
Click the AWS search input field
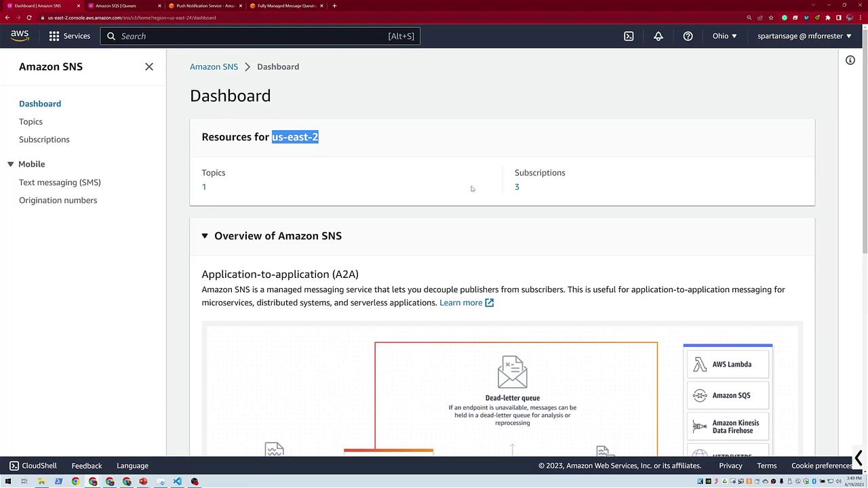coord(260,36)
